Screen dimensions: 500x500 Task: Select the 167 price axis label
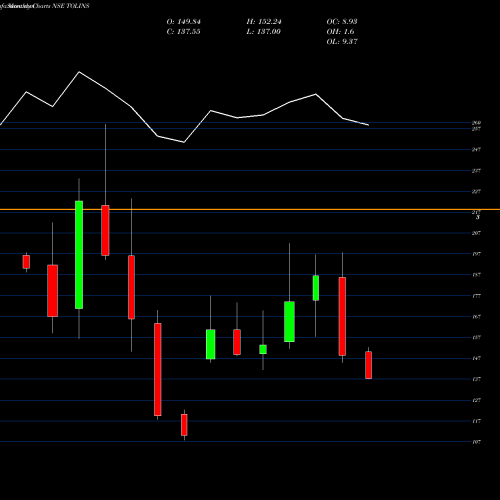point(476,317)
